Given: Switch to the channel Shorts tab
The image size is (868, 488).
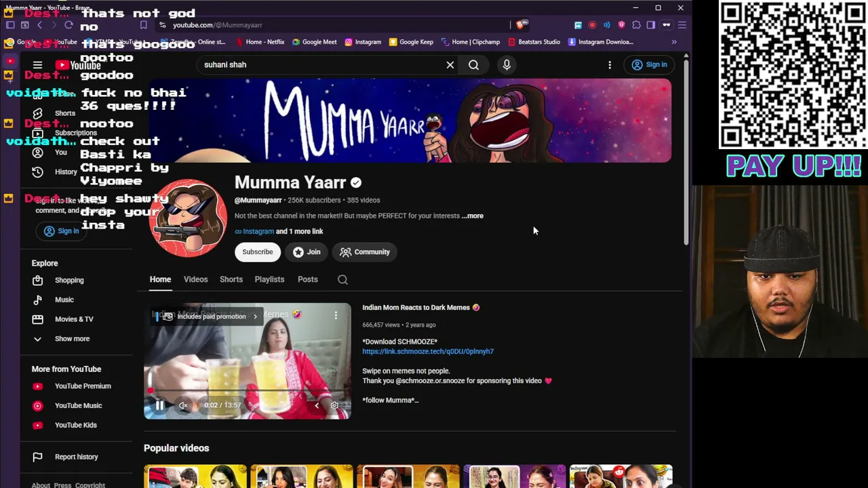Looking at the screenshot, I should (231, 279).
